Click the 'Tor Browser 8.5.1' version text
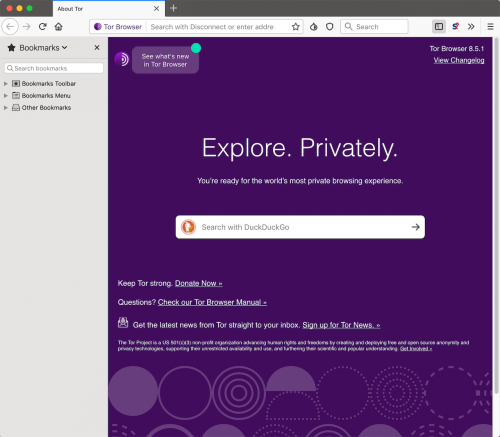Screen dimensions: 500x437 click(457, 49)
